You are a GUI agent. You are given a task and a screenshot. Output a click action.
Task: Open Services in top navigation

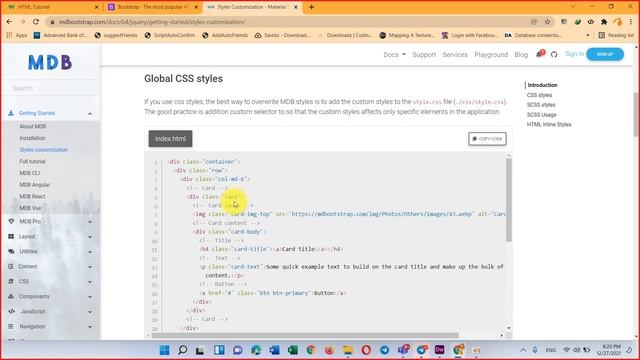coord(455,54)
